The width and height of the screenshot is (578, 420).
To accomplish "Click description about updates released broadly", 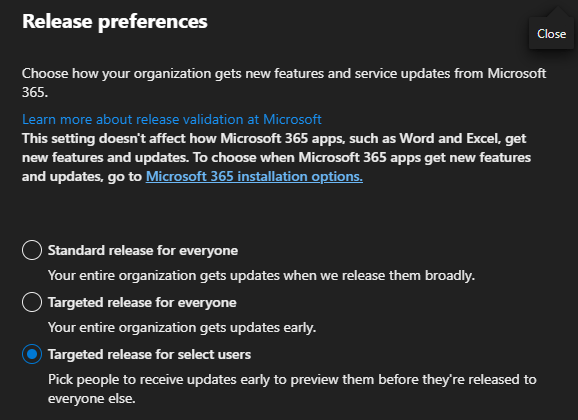I will point(261,275).
